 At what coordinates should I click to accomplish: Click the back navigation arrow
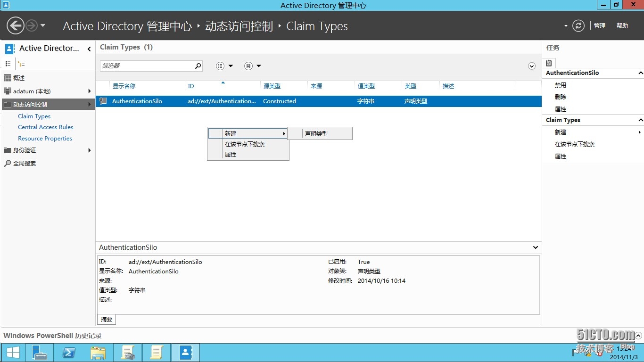pos(16,25)
